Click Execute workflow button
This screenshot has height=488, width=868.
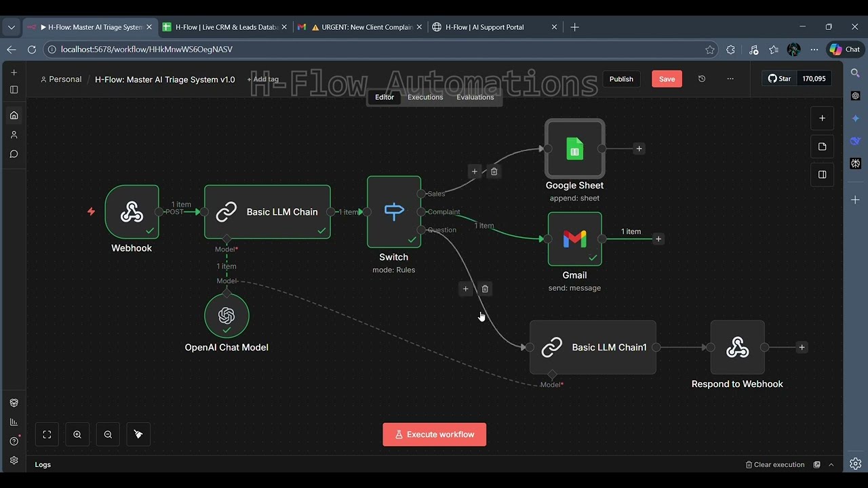(435, 434)
